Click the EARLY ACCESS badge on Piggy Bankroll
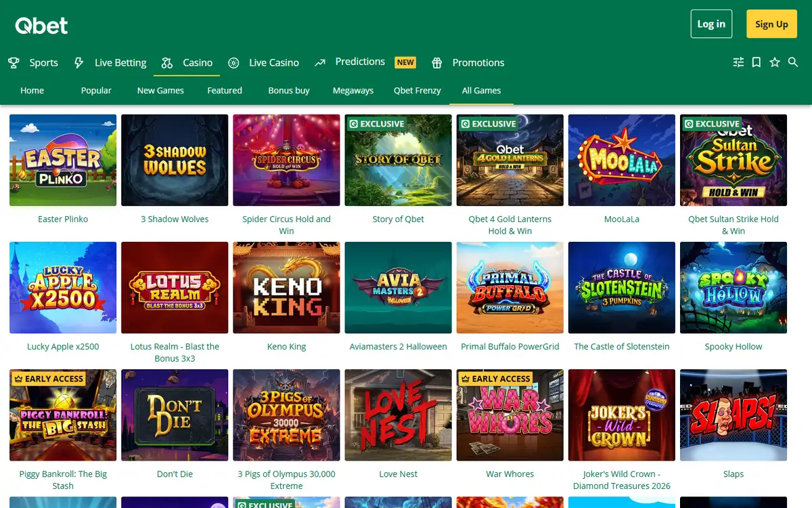The width and height of the screenshot is (812, 508). coord(48,379)
